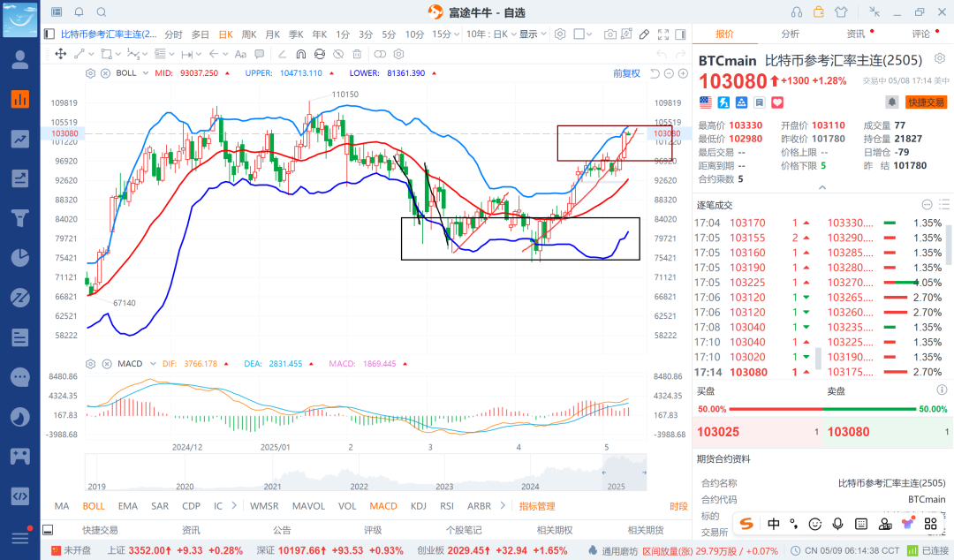The image size is (954, 560).
Task: Open the 10年:日K range dropdown
Action: [x=492, y=34]
